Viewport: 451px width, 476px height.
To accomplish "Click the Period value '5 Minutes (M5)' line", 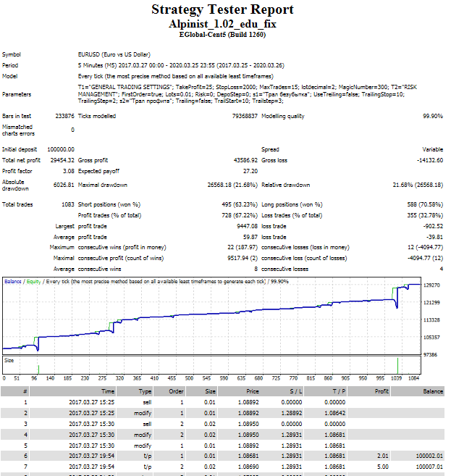I will (181, 66).
